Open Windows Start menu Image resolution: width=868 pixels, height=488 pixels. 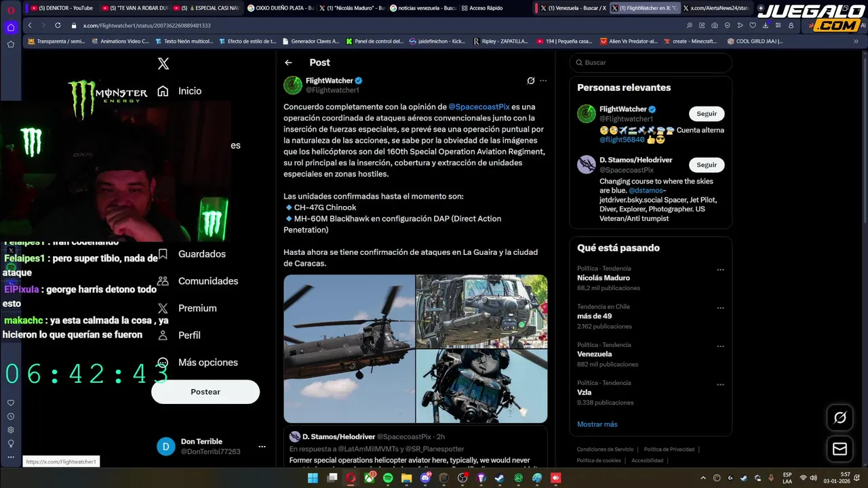(313, 478)
